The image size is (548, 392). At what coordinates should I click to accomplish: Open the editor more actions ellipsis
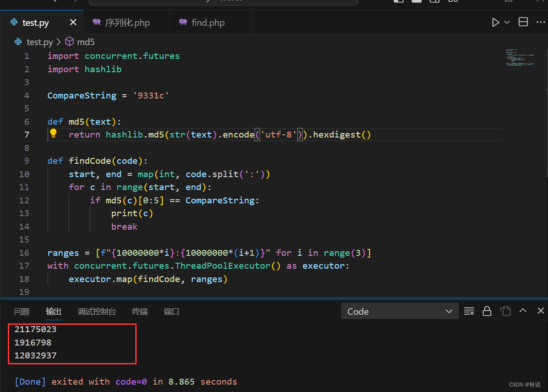point(541,22)
